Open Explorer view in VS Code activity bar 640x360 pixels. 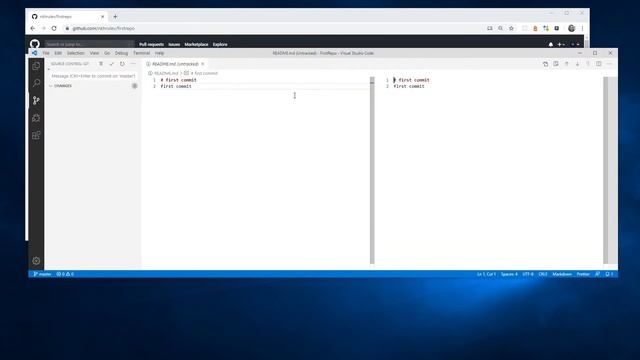[x=36, y=66]
